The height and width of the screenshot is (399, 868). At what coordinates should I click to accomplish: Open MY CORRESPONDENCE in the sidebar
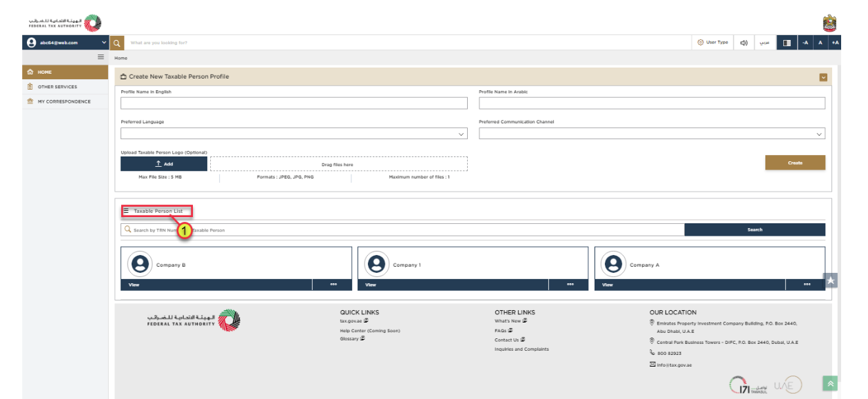click(65, 101)
